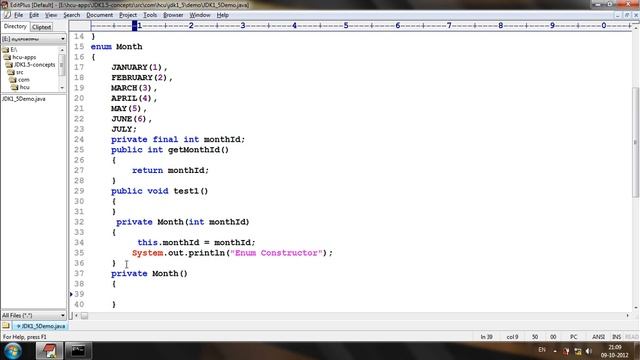The width and height of the screenshot is (640, 360).
Task: Open Command Prompt from the taskbar
Action: [x=78, y=351]
